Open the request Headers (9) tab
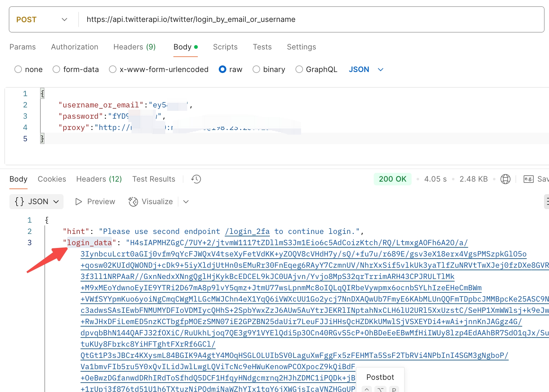549x392 pixels. point(134,47)
